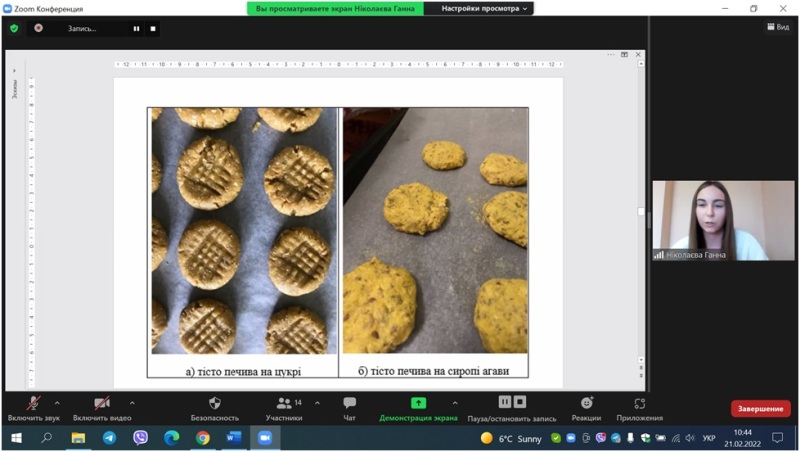Select Ніколаєва Ганна video thumbnail
This screenshot has height=452, width=800.
[723, 220]
